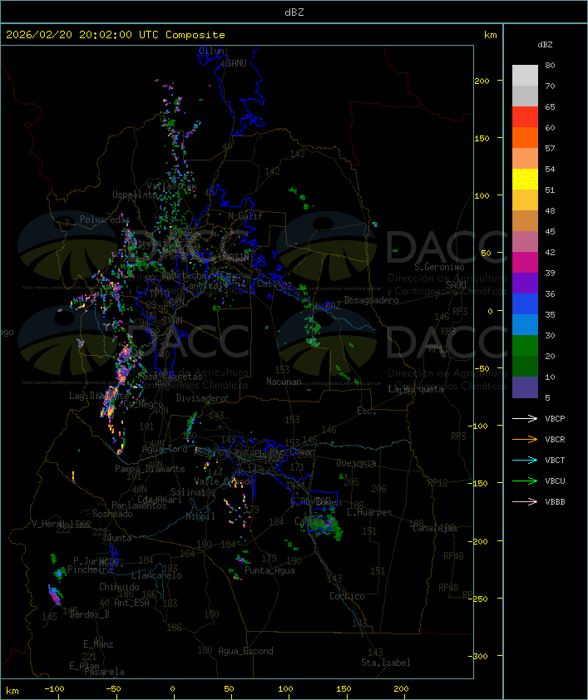Pick the light gray swatch below label 80
This screenshot has width=588, height=700.
point(525,76)
